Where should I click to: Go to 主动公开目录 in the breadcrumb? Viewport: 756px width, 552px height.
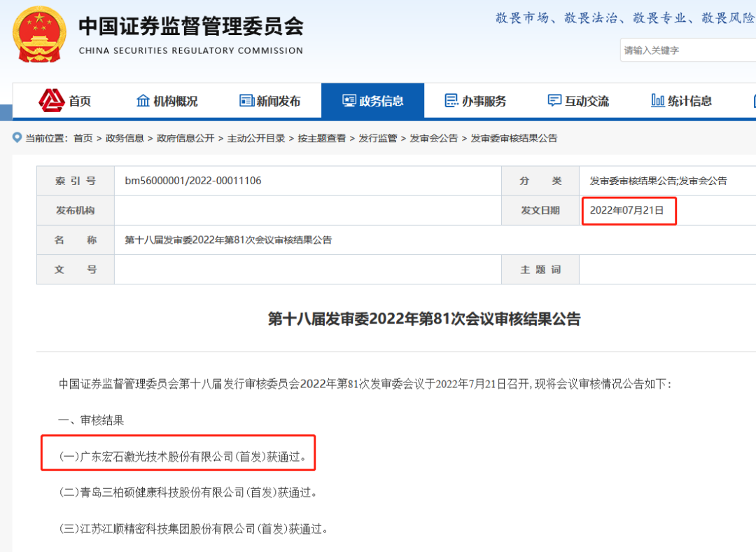pos(256,139)
